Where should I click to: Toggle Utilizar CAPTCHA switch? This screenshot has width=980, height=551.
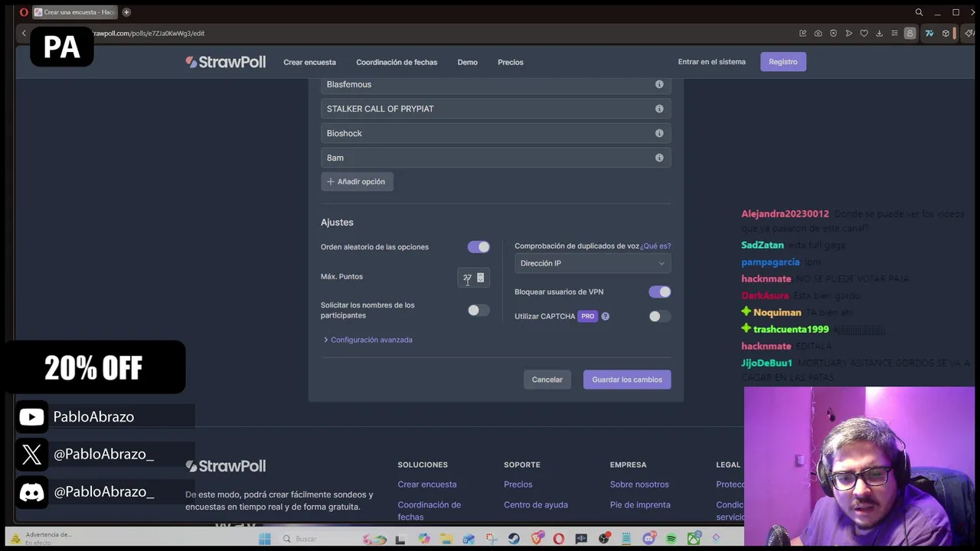pos(659,316)
